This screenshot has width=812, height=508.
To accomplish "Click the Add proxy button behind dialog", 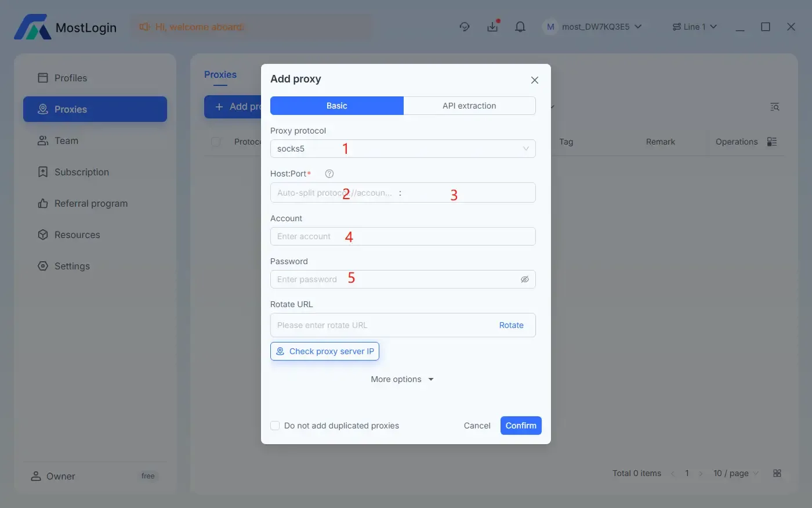I will coord(233,107).
